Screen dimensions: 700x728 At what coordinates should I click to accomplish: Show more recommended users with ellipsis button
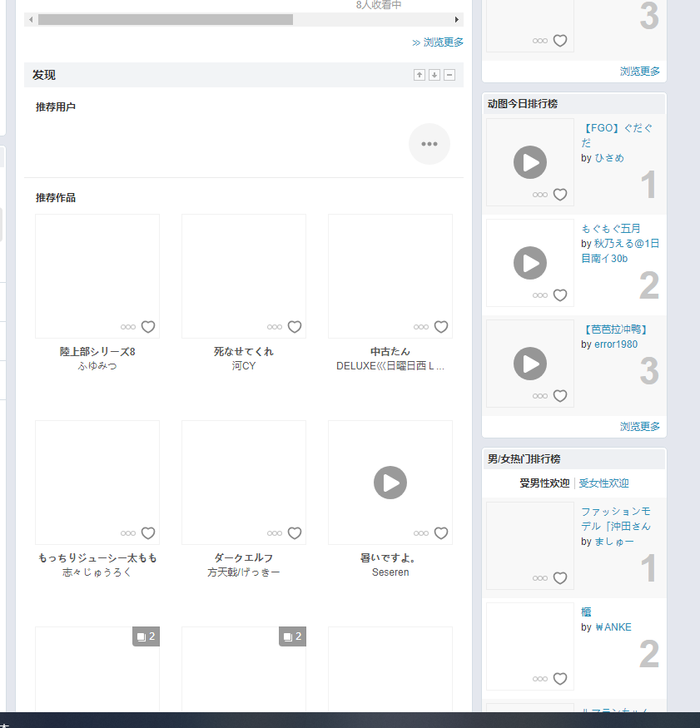click(x=429, y=144)
